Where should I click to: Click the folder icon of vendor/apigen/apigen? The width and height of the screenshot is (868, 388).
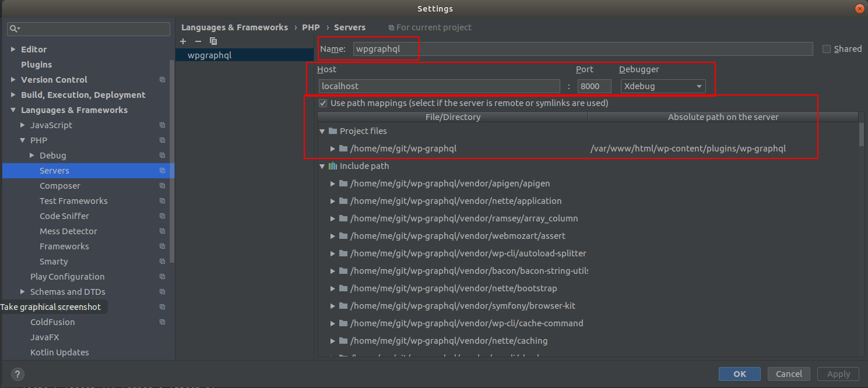tap(343, 184)
